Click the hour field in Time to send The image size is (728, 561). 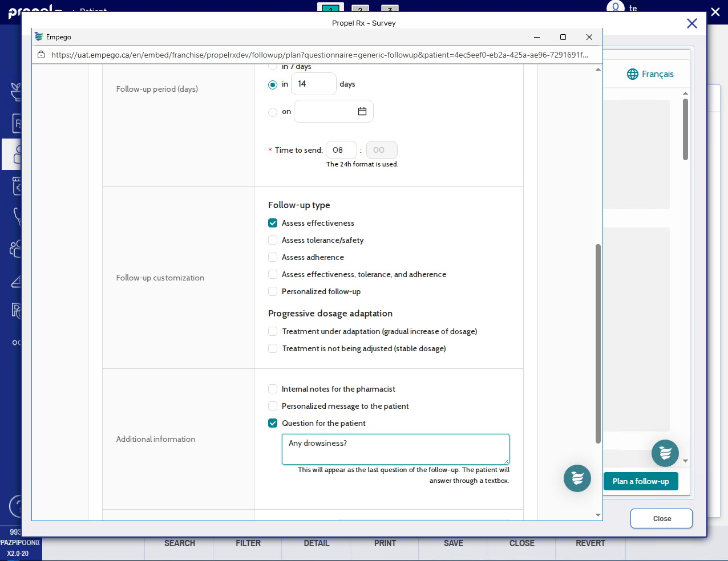(x=341, y=150)
